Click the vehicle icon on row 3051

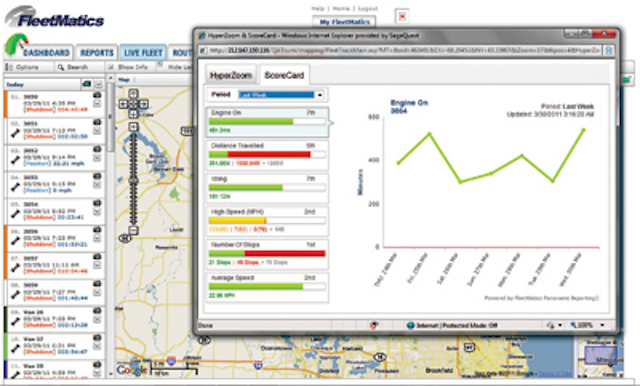97,122
